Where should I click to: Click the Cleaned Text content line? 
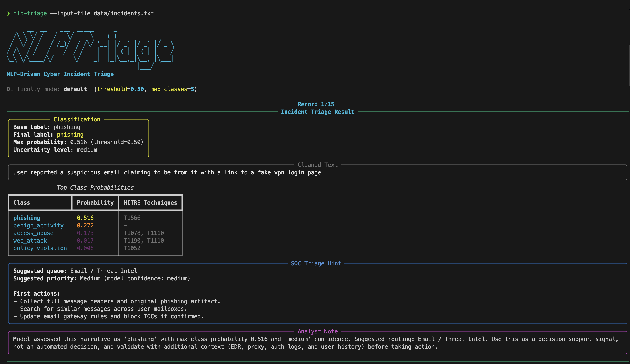point(167,172)
